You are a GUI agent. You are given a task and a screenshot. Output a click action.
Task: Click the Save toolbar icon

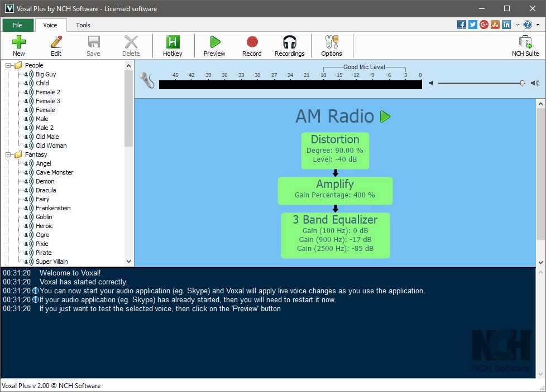93,46
